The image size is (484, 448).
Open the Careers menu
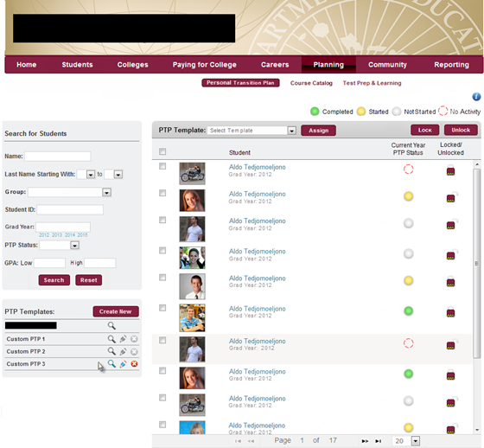[275, 65]
